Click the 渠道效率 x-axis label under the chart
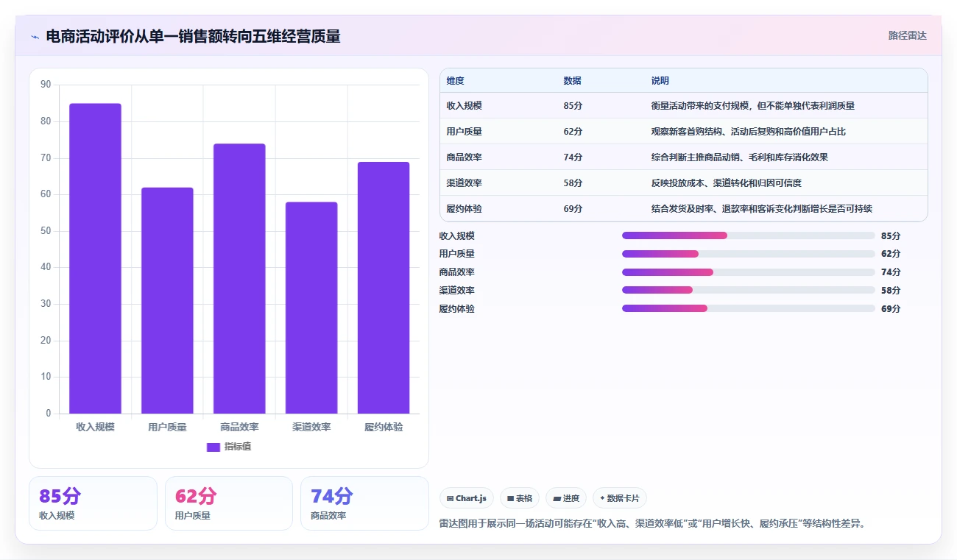 pyautogui.click(x=311, y=427)
